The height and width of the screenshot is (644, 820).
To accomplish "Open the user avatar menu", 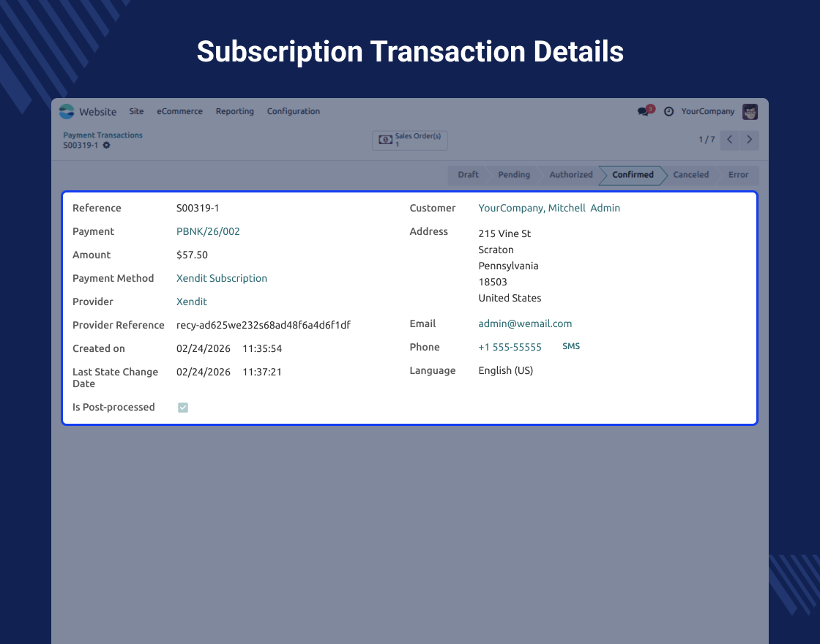I will coord(750,111).
